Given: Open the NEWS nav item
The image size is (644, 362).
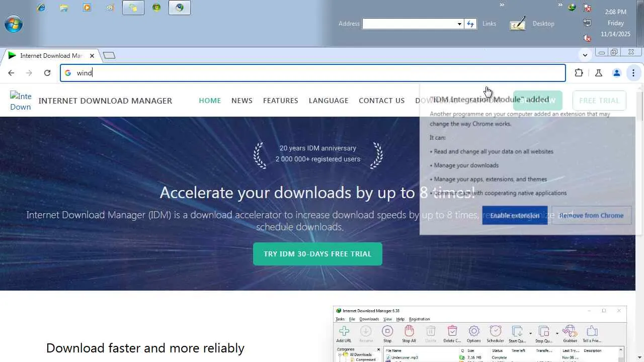Looking at the screenshot, I should (x=242, y=101).
